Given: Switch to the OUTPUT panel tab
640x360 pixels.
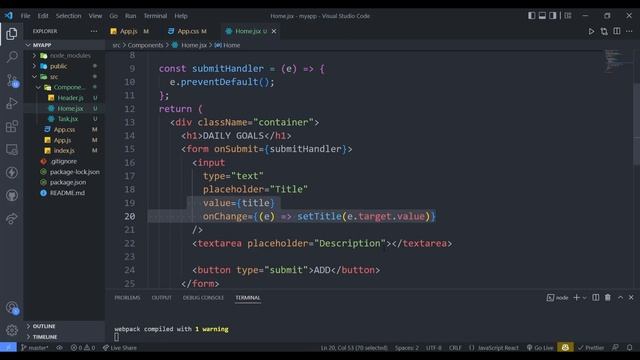Looking at the screenshot, I should [162, 298].
